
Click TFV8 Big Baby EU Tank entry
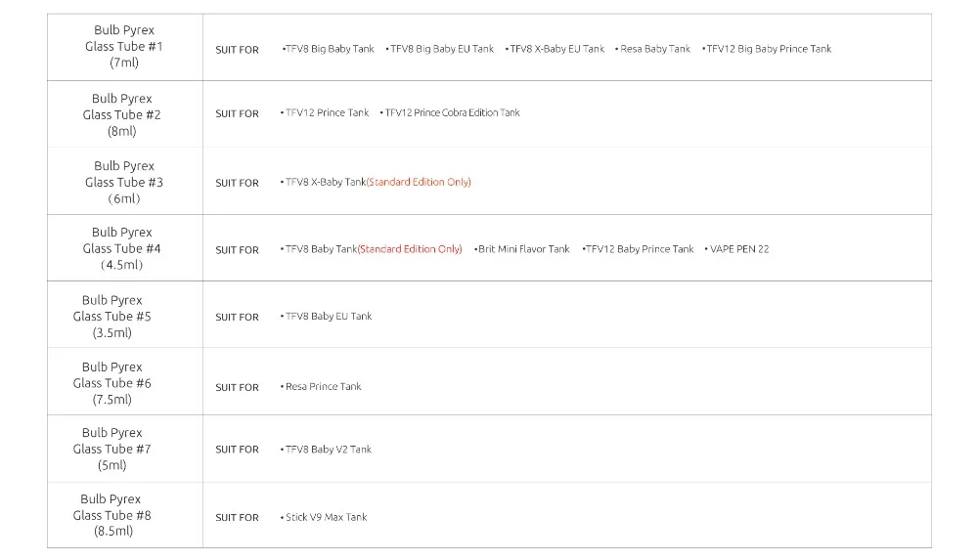click(x=440, y=49)
